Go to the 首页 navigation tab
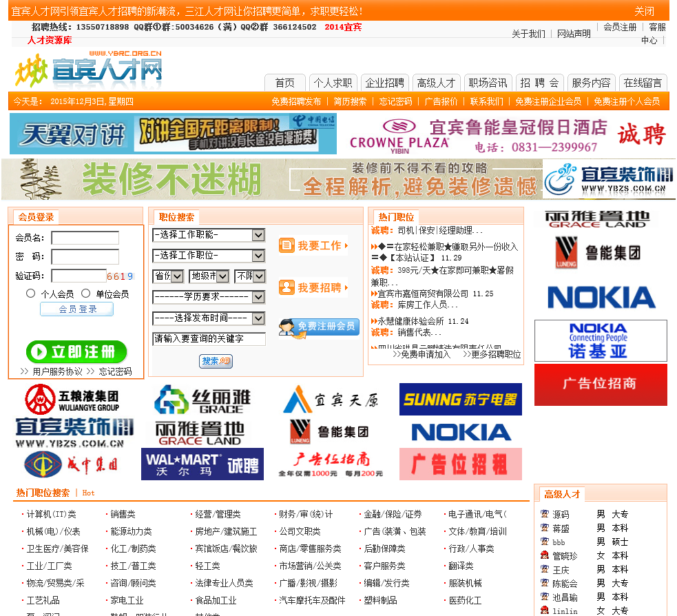Screen dimensions: 677x616 pyautogui.click(x=285, y=83)
